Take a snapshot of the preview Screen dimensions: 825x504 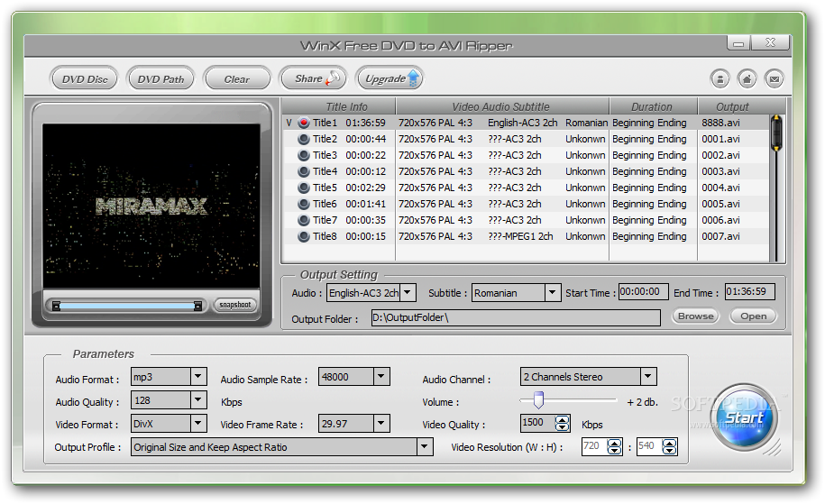click(x=234, y=305)
